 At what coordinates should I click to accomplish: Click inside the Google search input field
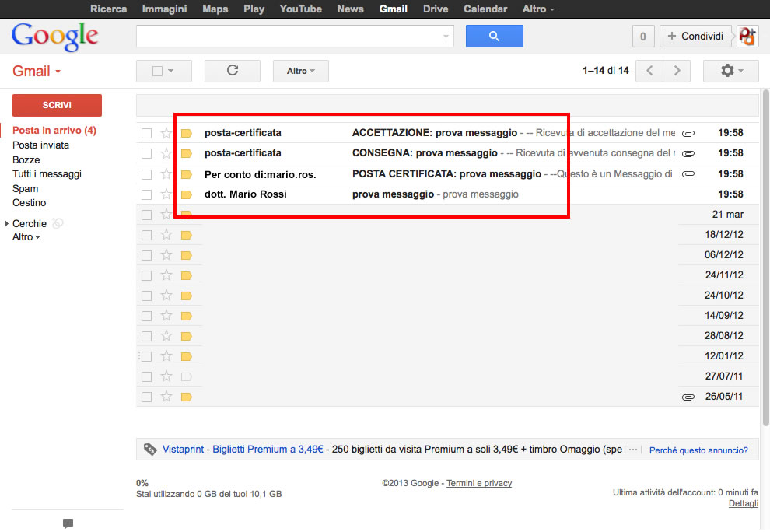(x=288, y=37)
